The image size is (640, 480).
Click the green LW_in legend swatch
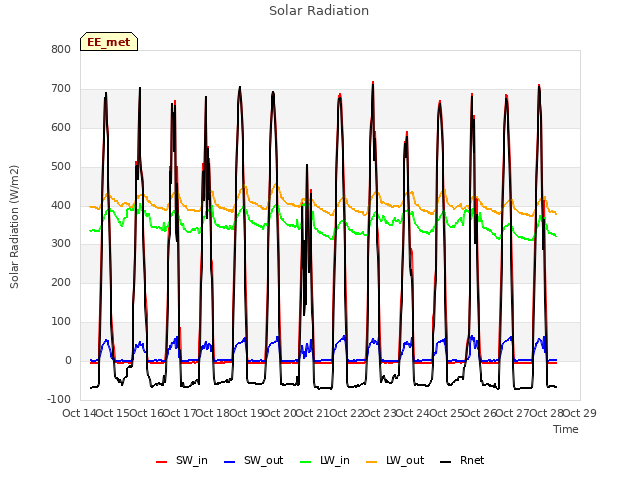305,462
